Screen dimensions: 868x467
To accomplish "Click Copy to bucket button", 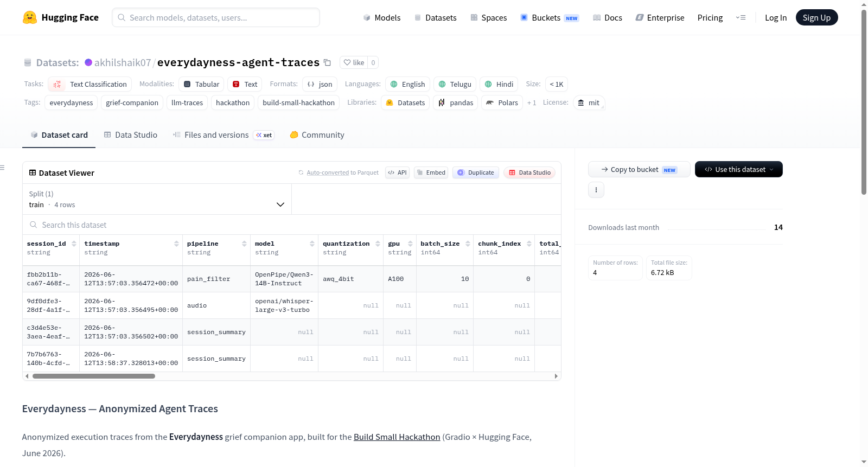I will pos(639,169).
